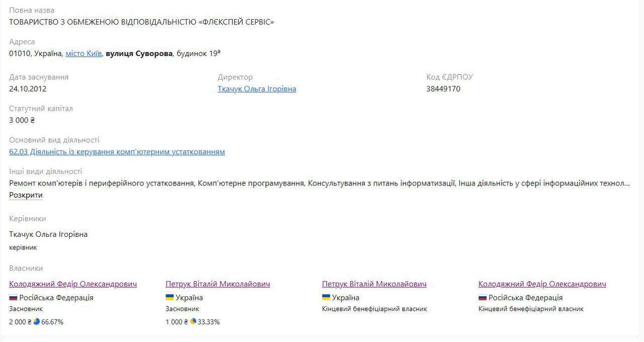Viewport: 644px width, 342px height.
Task: Click Russian flag beside Колодяжний beneficiary owner
Action: [482, 298]
